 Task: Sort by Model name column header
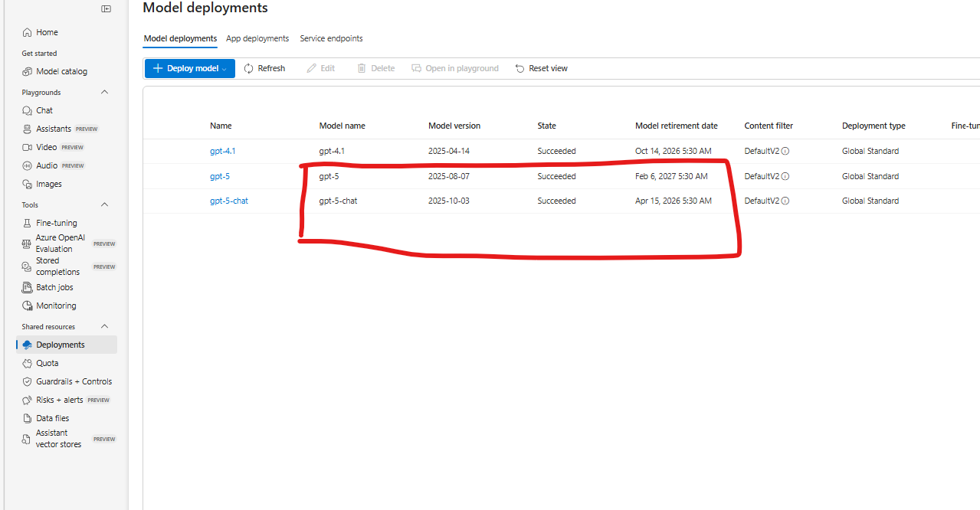[342, 126]
